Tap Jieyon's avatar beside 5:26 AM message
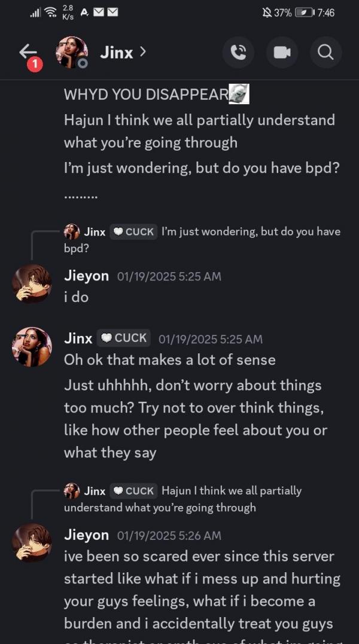Viewport: 359px width, 644px height. (32, 543)
